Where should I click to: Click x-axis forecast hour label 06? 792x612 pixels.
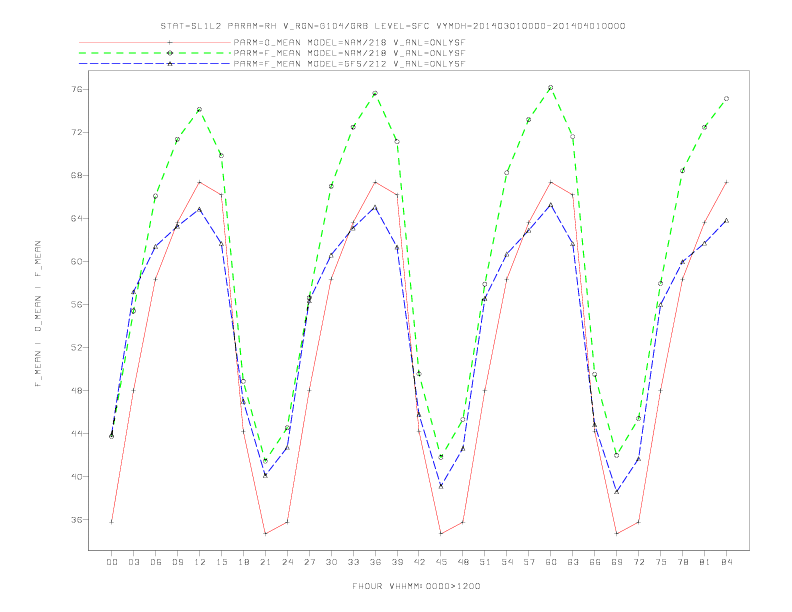(x=156, y=562)
